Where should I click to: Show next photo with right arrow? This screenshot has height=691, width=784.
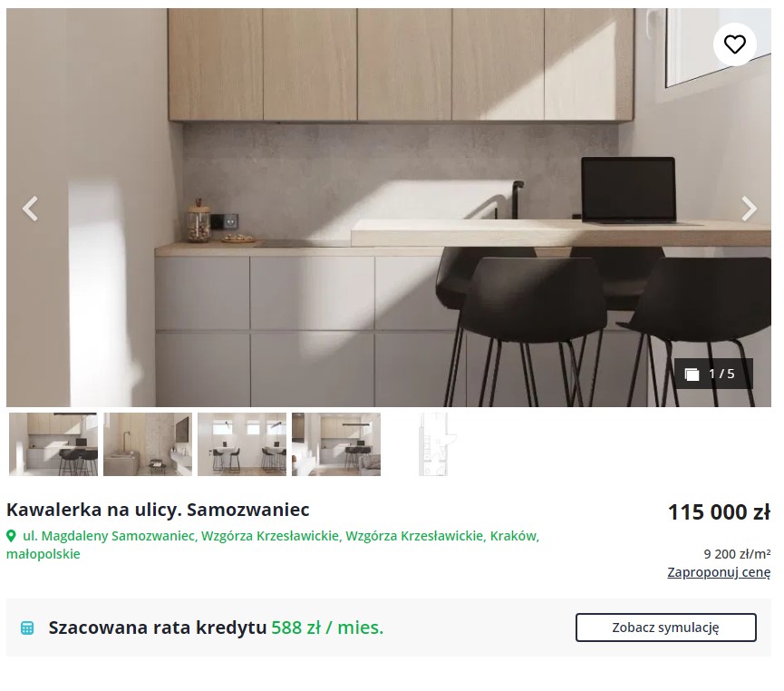tap(749, 209)
